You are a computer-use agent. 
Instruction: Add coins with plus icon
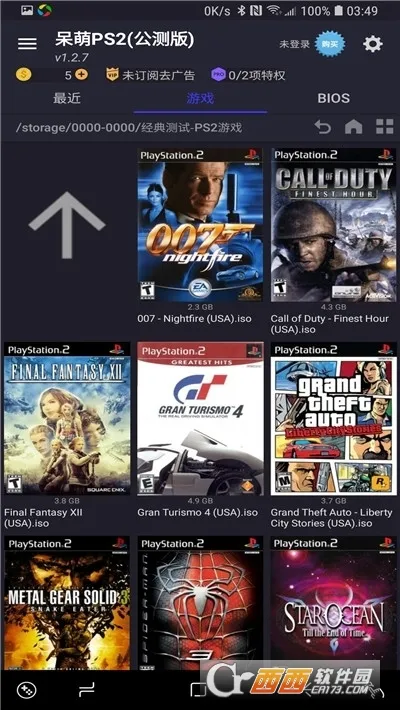[x=82, y=74]
